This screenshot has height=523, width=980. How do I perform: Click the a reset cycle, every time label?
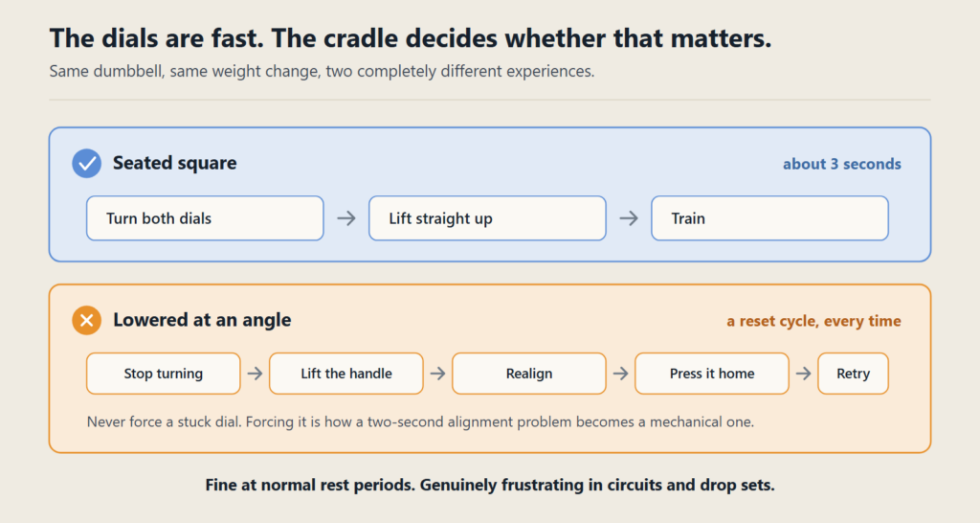(x=813, y=321)
